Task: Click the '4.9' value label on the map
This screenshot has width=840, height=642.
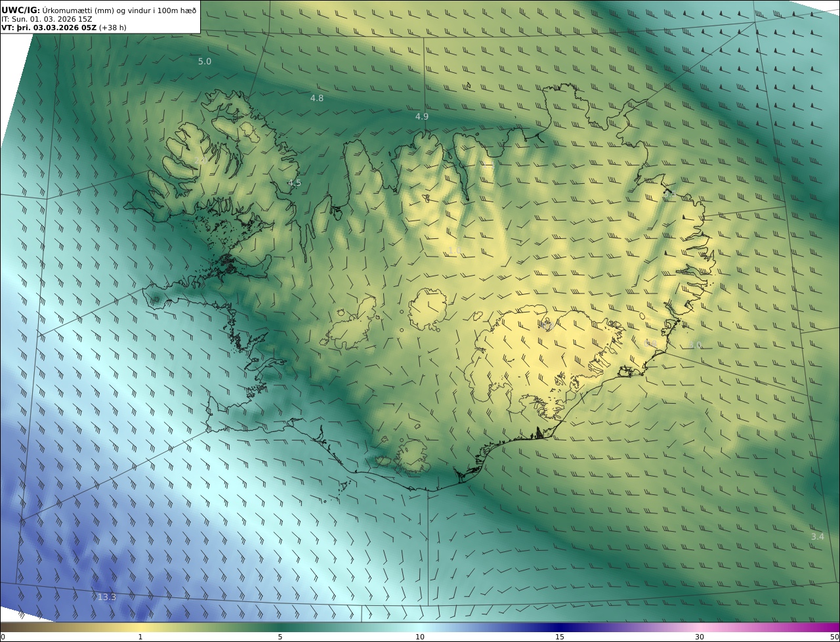Action: 422,116
